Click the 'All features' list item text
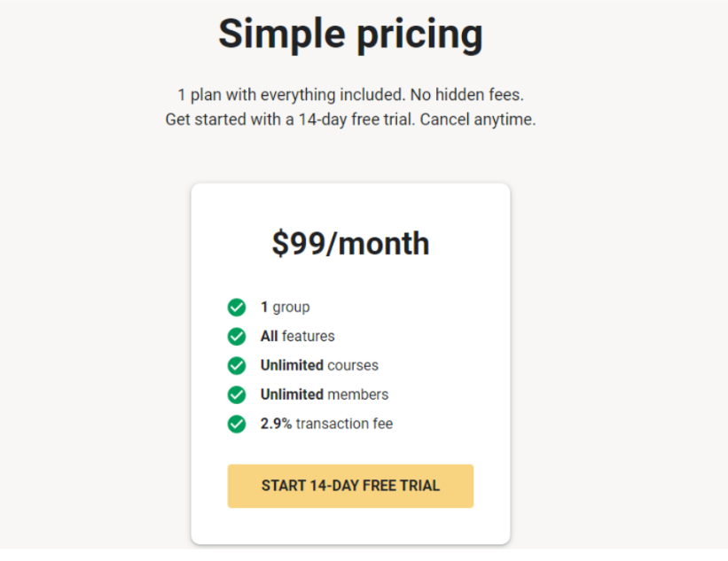Image resolution: width=728 pixels, height=561 pixels. [x=298, y=336]
